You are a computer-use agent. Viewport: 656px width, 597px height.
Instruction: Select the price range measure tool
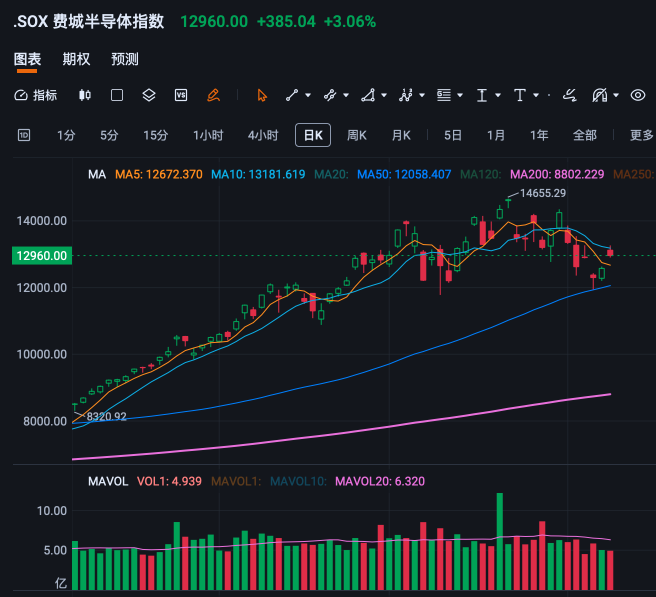click(482, 95)
